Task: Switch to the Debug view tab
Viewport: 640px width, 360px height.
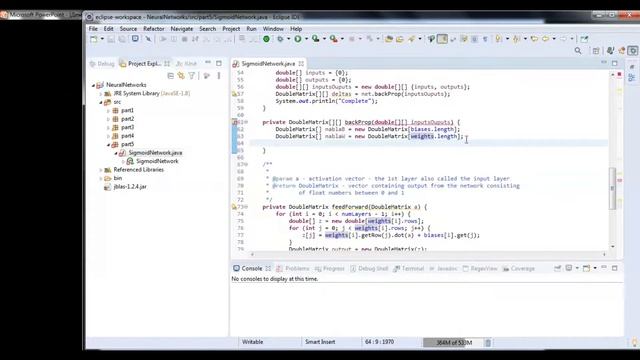Action: click(x=102, y=64)
